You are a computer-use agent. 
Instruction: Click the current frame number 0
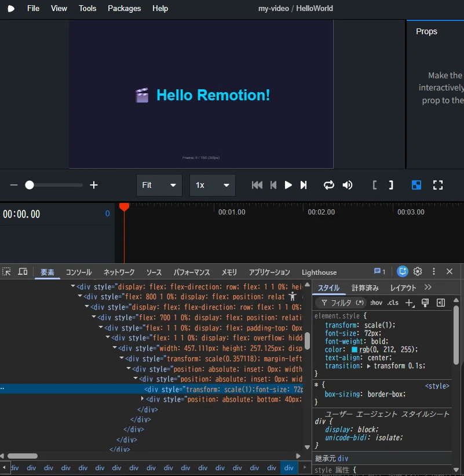(107, 213)
